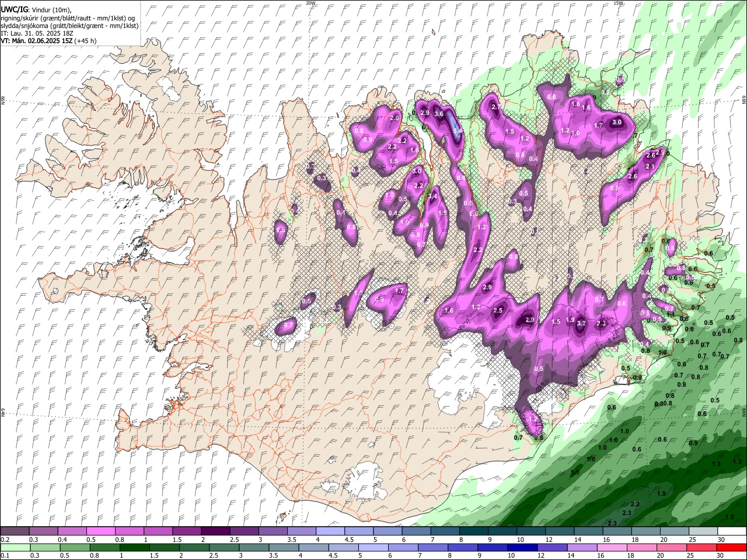Click the '0.1' label under the rain legend

(x=5, y=556)
